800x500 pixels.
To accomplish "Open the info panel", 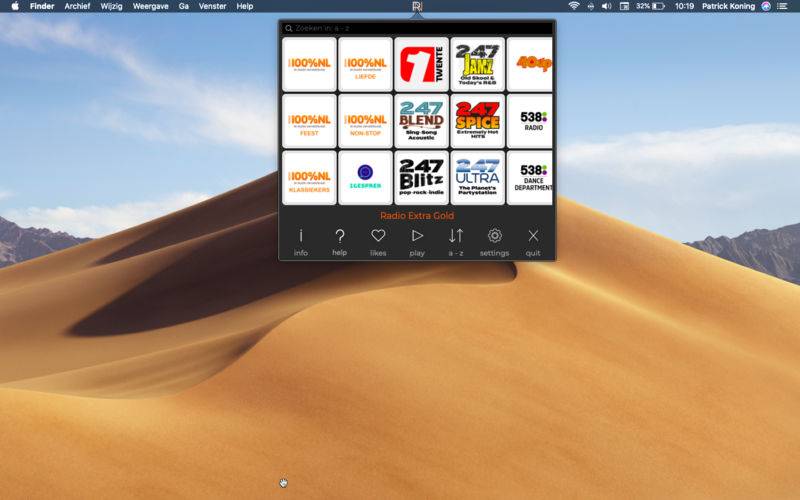I will [301, 242].
